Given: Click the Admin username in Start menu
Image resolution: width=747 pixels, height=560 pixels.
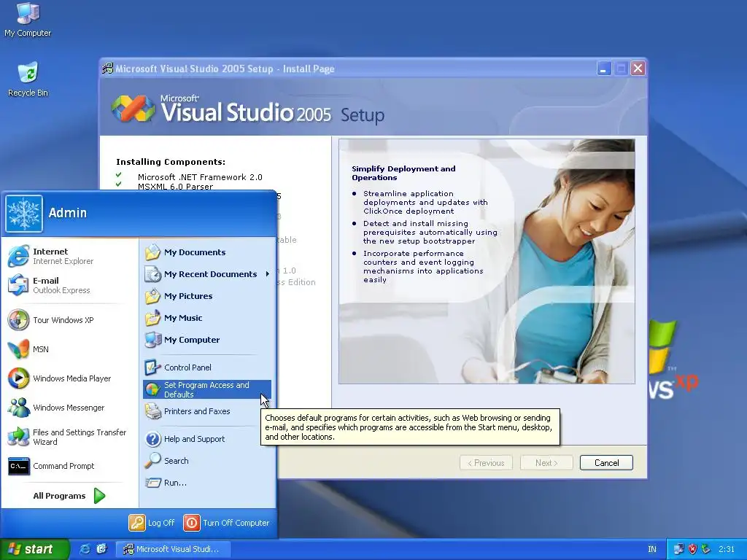Looking at the screenshot, I should pos(68,213).
